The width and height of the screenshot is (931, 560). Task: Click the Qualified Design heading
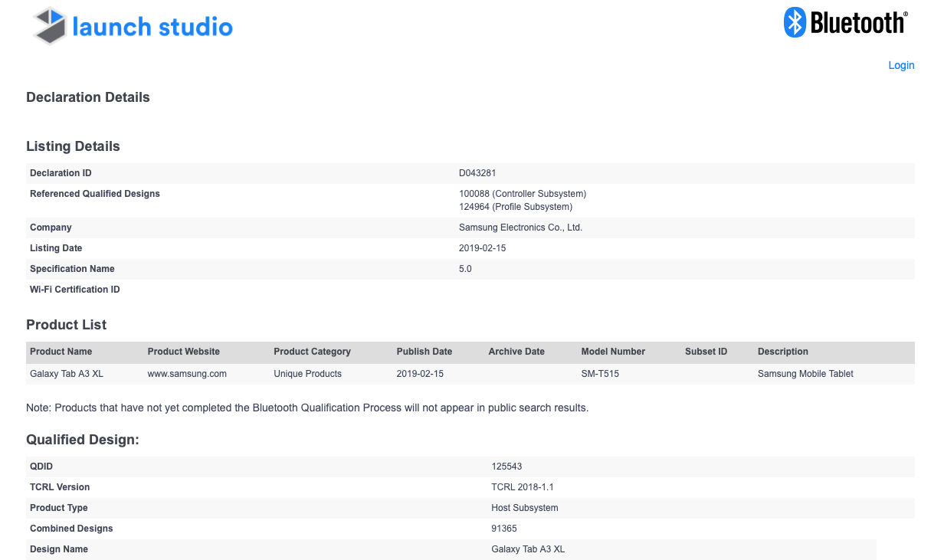(83, 440)
